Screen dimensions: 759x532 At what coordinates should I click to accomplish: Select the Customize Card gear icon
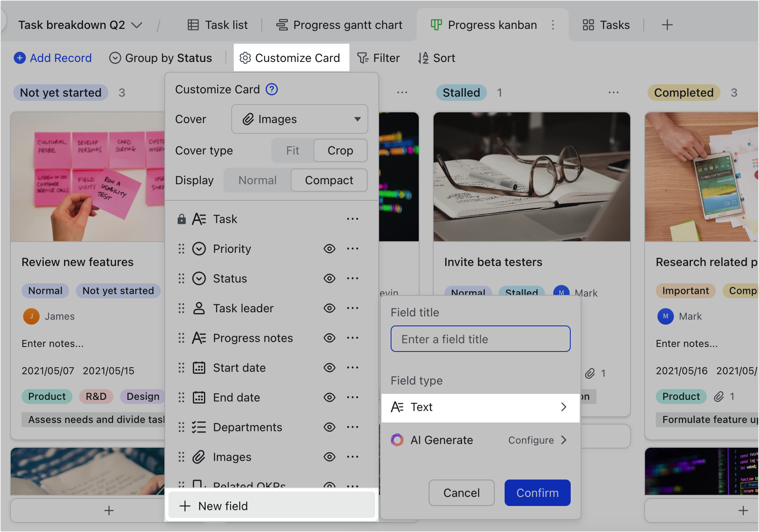[x=245, y=58]
